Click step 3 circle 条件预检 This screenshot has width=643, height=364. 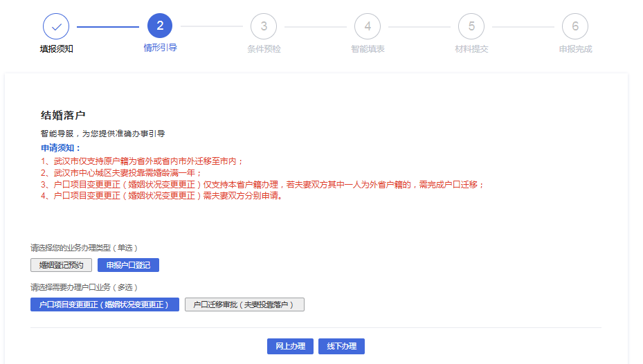point(264,27)
